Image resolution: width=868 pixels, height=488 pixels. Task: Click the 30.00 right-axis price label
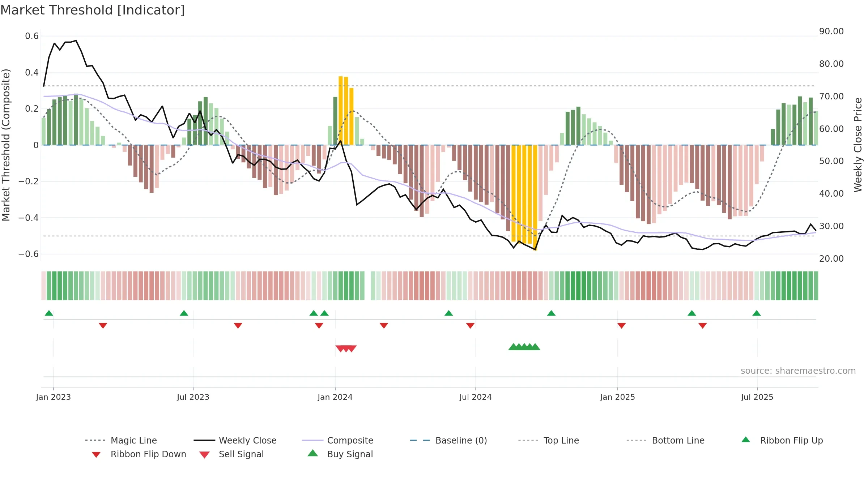pos(831,226)
